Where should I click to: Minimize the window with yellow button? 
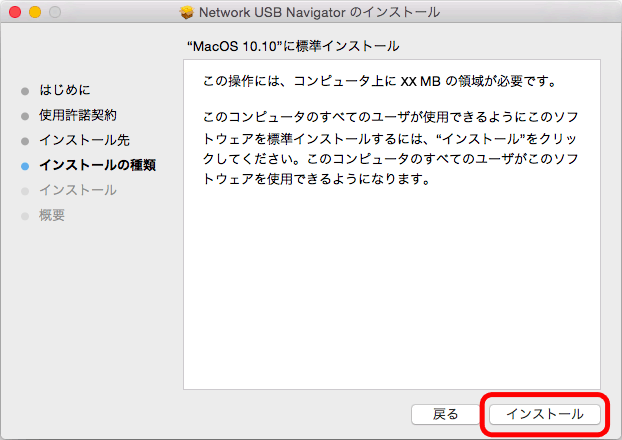click(x=35, y=12)
